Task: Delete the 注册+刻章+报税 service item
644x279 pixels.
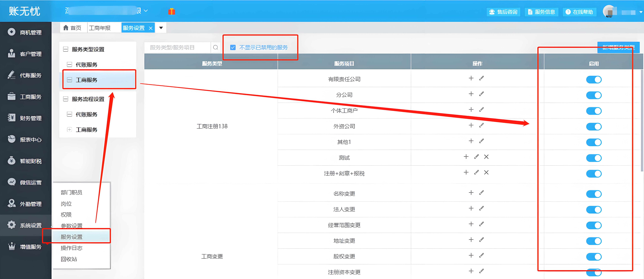Action: click(x=486, y=172)
